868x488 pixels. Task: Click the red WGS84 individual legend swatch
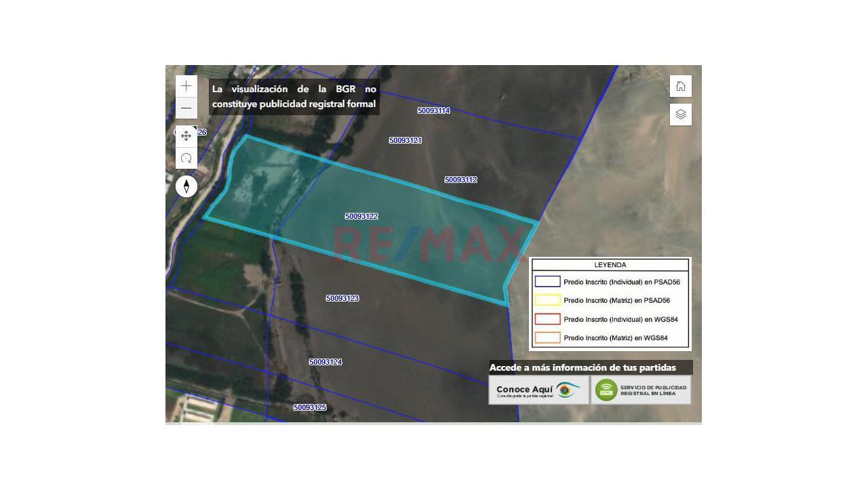[x=547, y=319]
